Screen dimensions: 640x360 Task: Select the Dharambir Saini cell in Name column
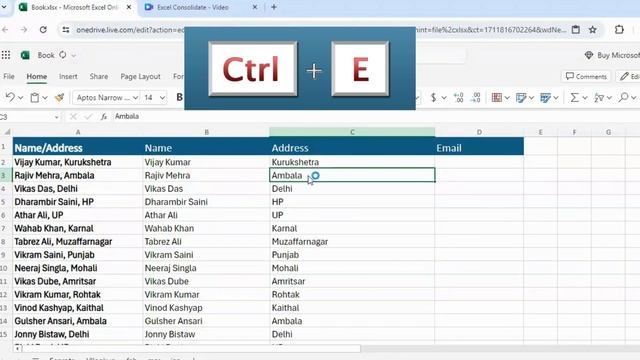(206, 202)
